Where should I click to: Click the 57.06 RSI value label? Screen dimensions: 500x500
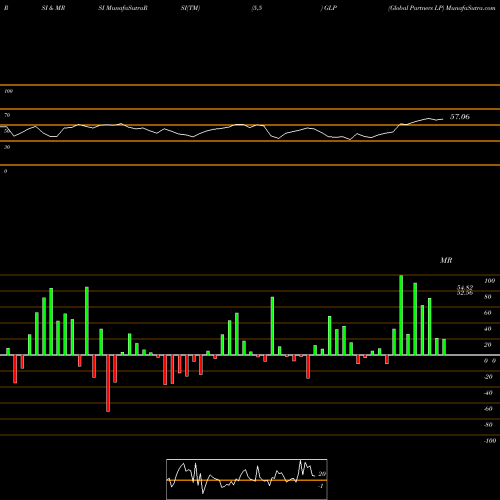tap(460, 117)
